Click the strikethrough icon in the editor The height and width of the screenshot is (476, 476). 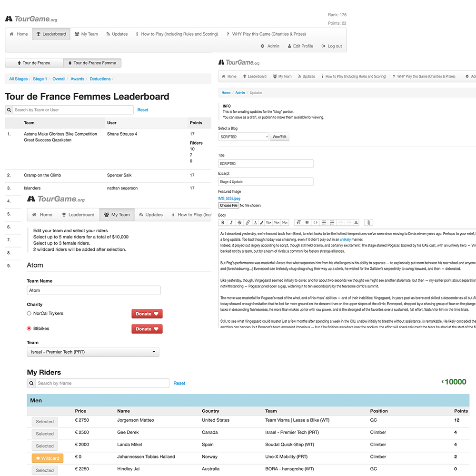(239, 222)
